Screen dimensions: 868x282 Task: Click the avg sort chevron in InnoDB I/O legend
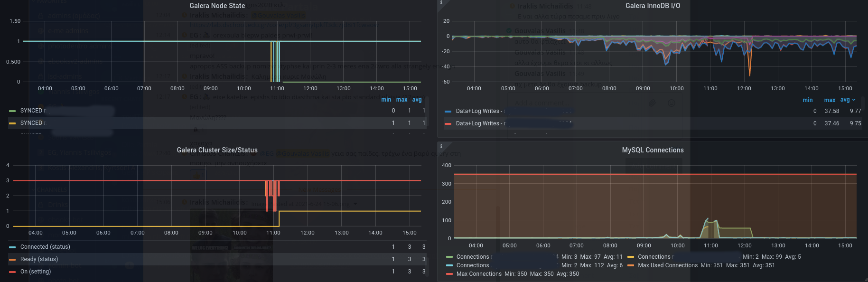(x=854, y=100)
